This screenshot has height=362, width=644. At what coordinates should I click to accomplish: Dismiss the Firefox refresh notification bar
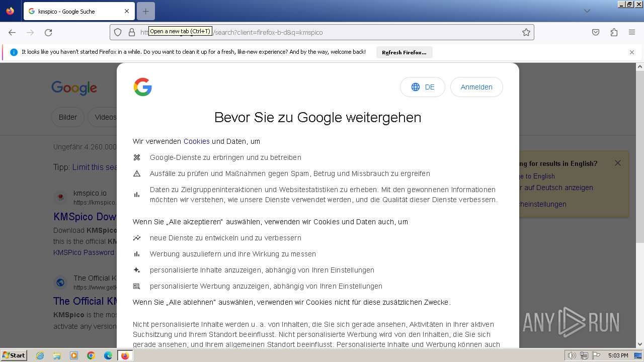[632, 52]
